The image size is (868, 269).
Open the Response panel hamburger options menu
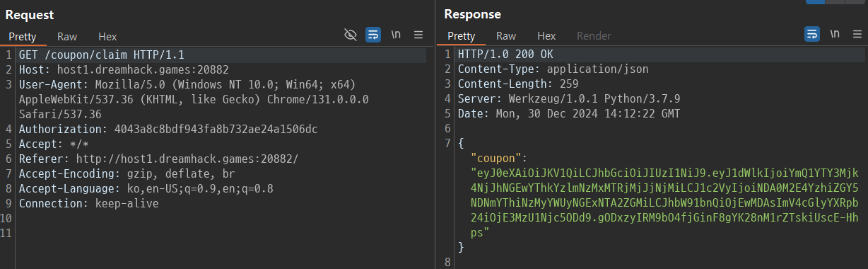coord(857,34)
